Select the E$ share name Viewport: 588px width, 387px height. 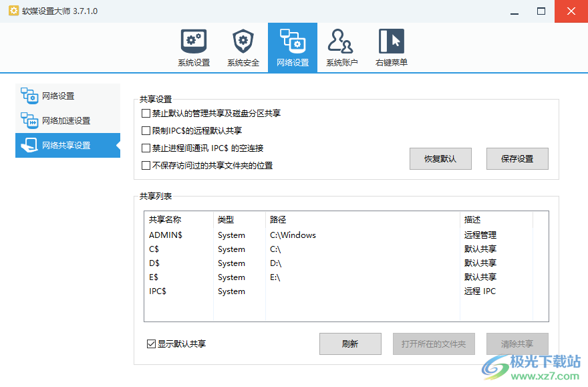coord(154,277)
